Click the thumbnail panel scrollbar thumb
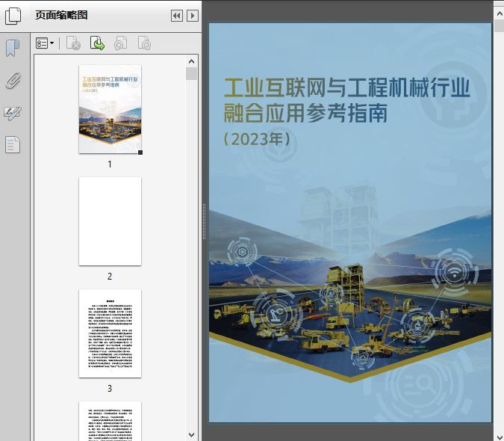The image size is (504, 441). [x=192, y=74]
